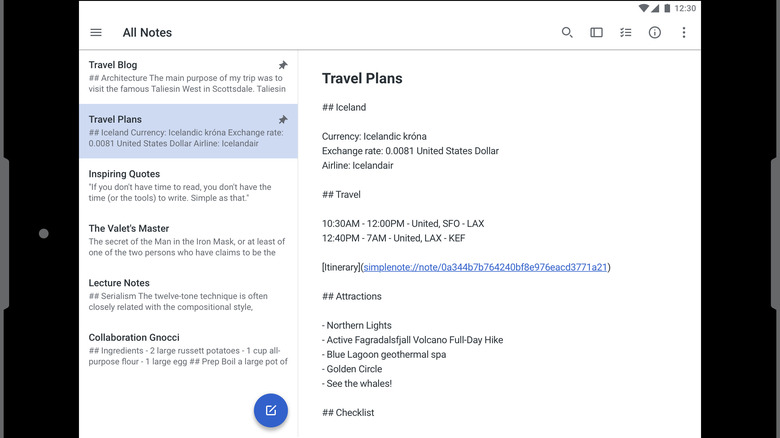Image resolution: width=780 pixels, height=438 pixels.
Task: Tap the battery status icon
Action: point(667,8)
